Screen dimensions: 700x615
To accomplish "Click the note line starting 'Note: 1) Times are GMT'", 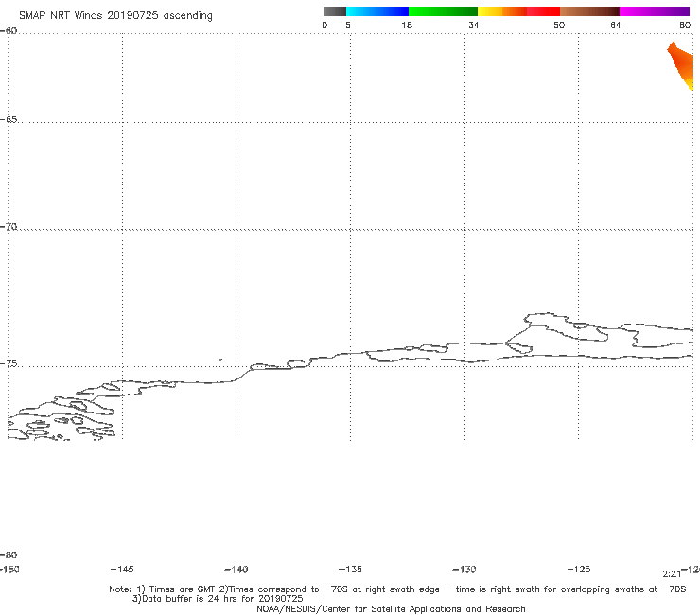I will pyautogui.click(x=397, y=589).
